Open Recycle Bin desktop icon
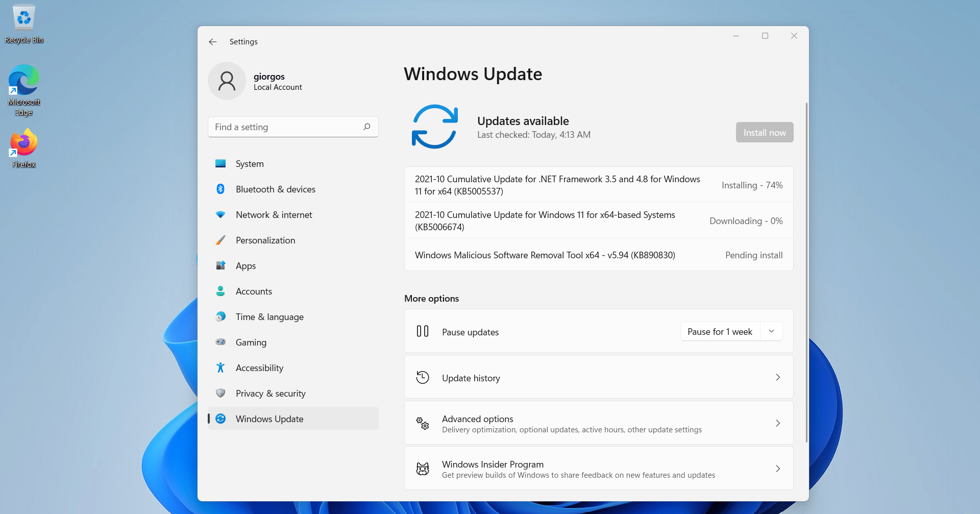Viewport: 980px width, 514px height. pos(24,25)
